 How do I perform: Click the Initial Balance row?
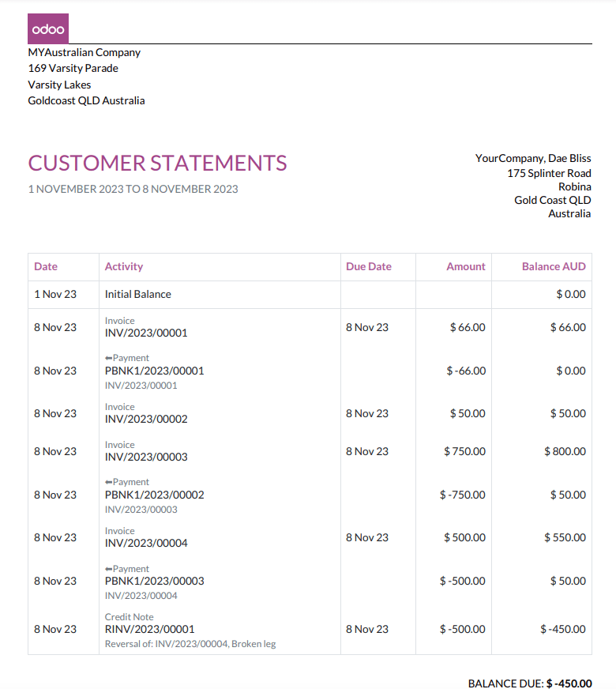(x=138, y=295)
